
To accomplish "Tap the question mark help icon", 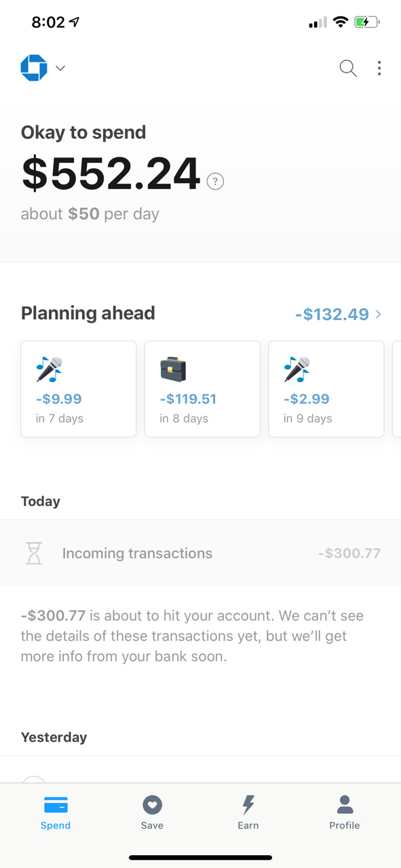I will [x=215, y=181].
